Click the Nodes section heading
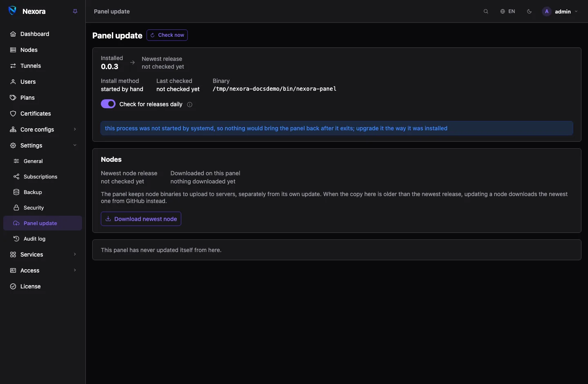This screenshot has height=384, width=588. (111, 159)
